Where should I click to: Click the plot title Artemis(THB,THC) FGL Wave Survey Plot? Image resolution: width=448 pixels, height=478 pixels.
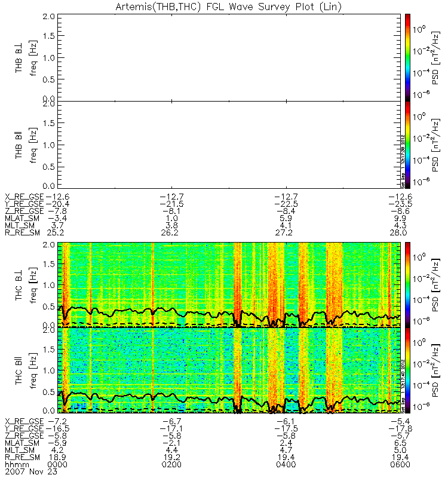click(x=229, y=7)
